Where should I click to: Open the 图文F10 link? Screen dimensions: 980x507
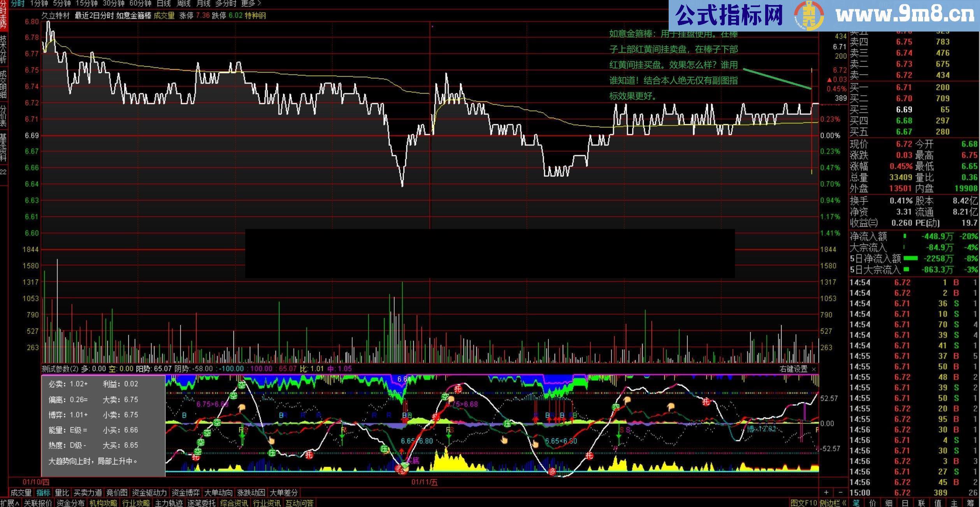[x=803, y=503]
